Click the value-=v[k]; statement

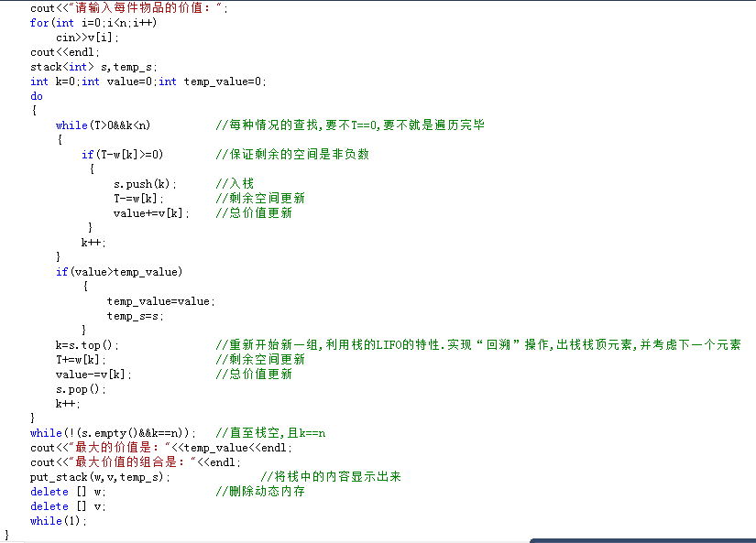[x=93, y=375]
